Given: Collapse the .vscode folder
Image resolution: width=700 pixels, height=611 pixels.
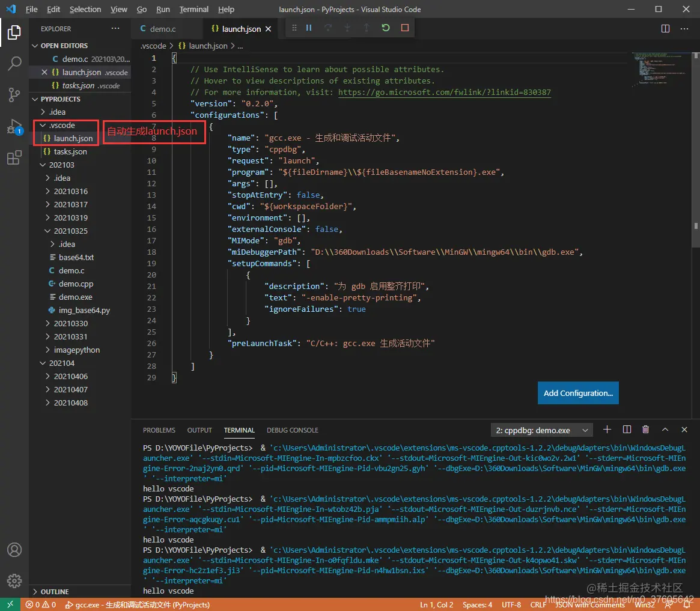Looking at the screenshot, I should point(61,125).
